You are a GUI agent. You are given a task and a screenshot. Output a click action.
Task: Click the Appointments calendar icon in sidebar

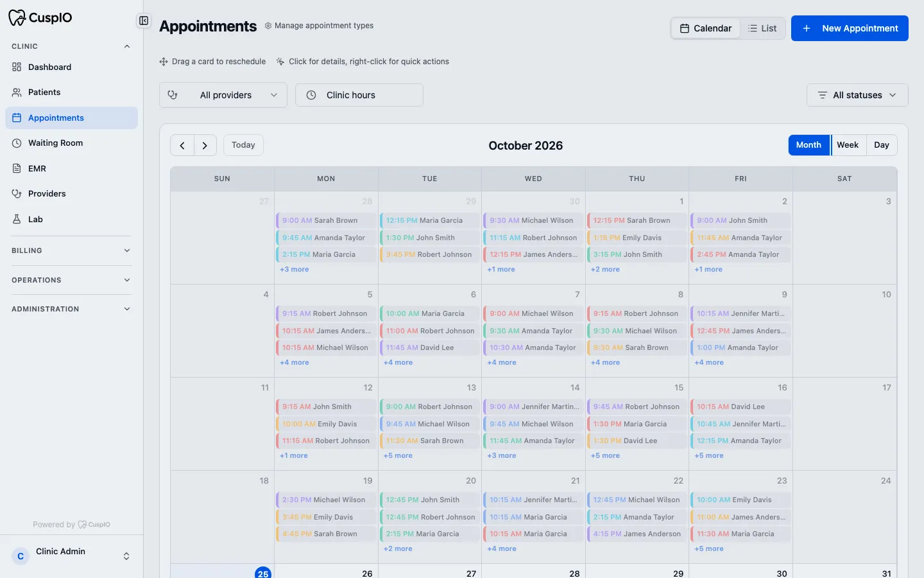(17, 118)
